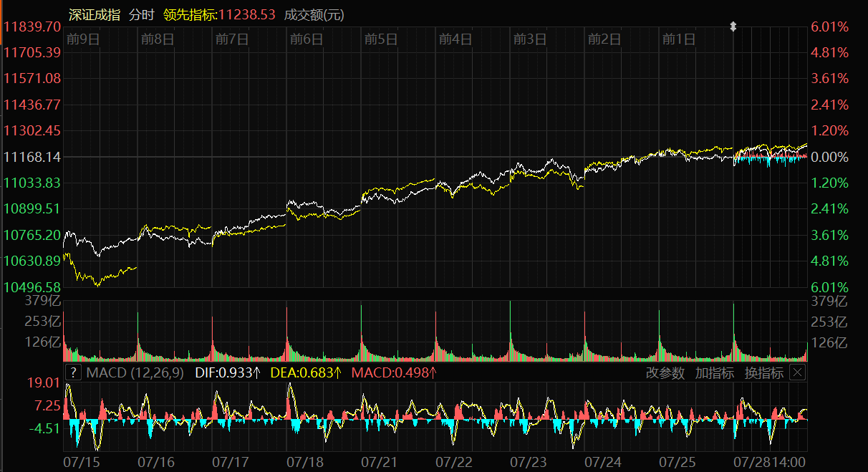This screenshot has width=868, height=472.
Task: Click the yellow DEA:0.683 value readout
Action: pos(306,373)
